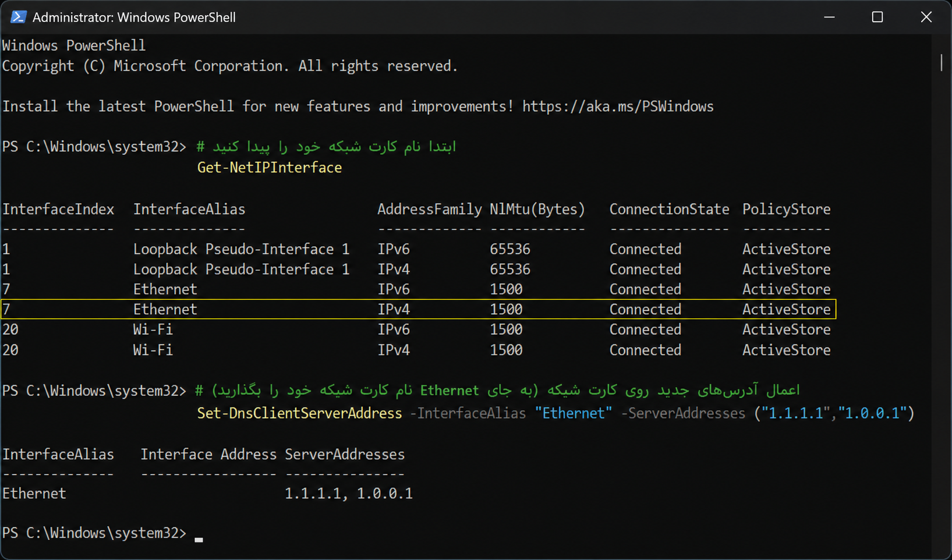This screenshot has height=560, width=952.
Task: Maximize the PowerShell window
Action: pos(877,17)
